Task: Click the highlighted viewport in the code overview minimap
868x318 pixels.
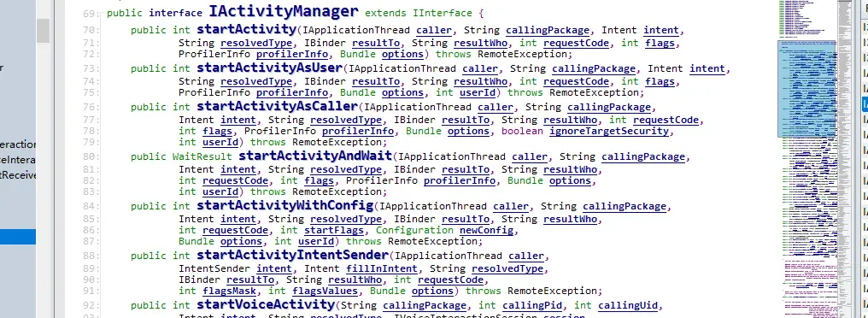Action: (x=806, y=89)
